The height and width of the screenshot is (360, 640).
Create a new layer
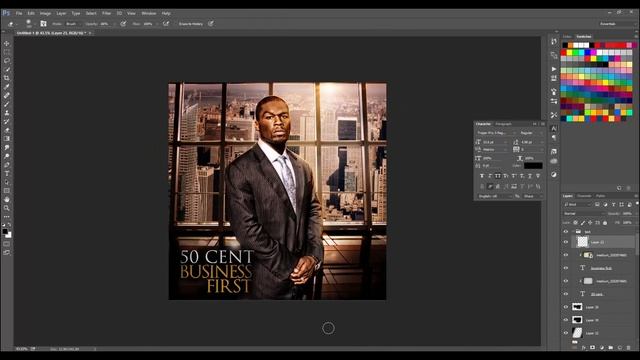click(620, 348)
